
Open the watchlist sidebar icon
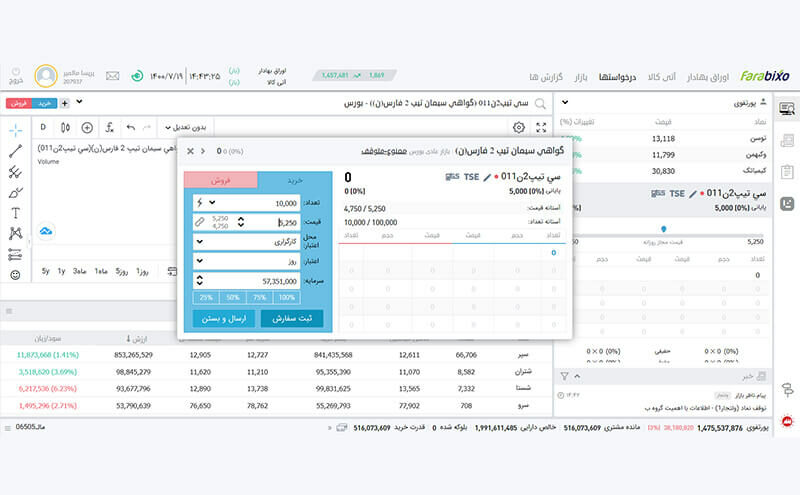(x=787, y=108)
